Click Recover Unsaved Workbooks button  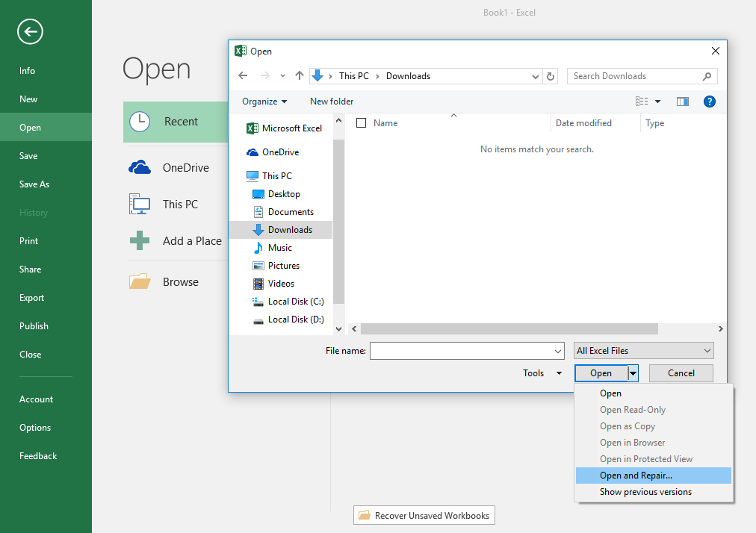point(424,515)
